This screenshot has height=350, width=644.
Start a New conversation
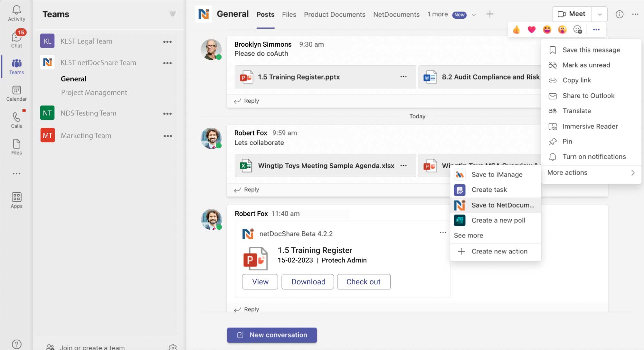[272, 335]
